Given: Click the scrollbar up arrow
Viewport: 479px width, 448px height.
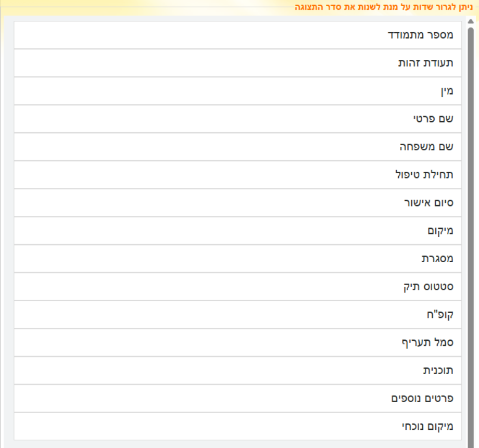Looking at the screenshot, I should pyautogui.click(x=471, y=21).
